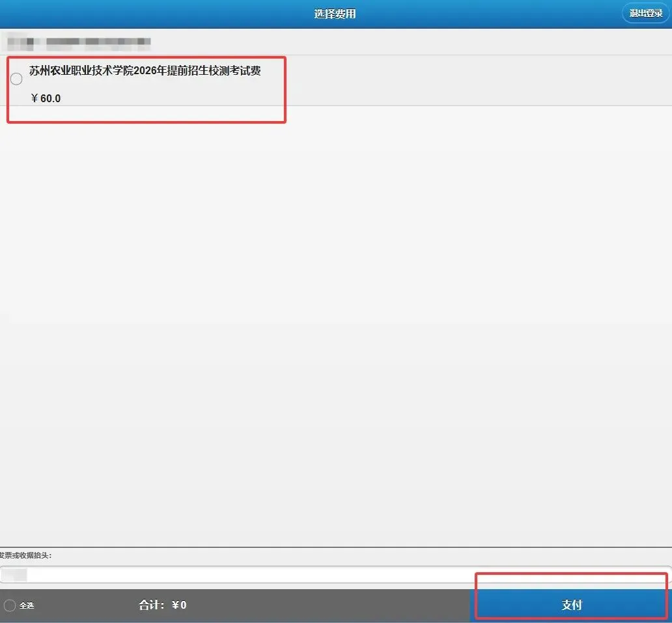Viewport: 672px width, 623px height.
Task: Click the 选择费用 page title
Action: pyautogui.click(x=335, y=14)
